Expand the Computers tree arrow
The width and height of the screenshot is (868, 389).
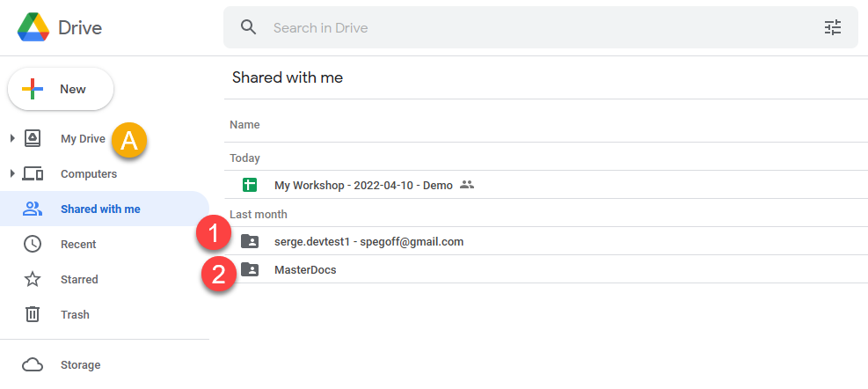coord(12,173)
